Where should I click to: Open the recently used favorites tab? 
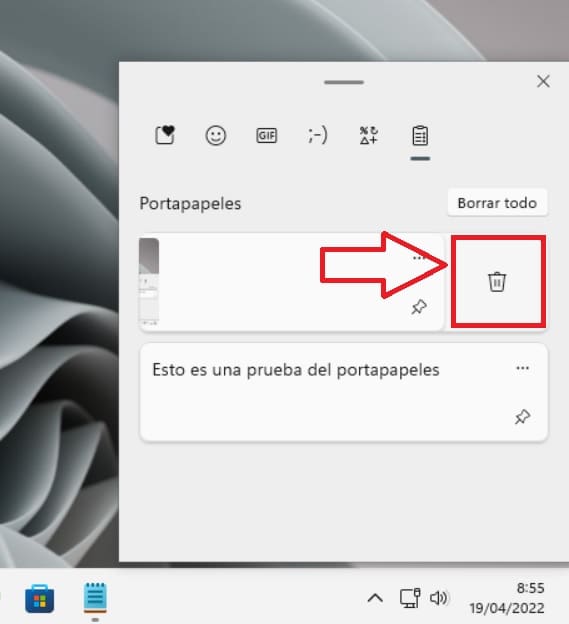(165, 135)
